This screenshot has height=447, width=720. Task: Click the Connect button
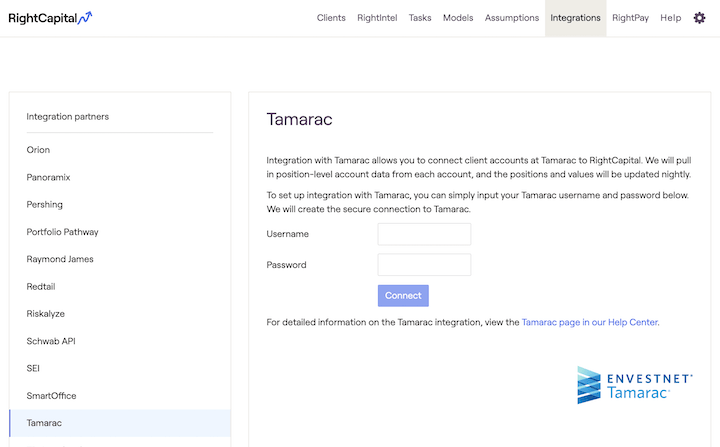tap(403, 295)
